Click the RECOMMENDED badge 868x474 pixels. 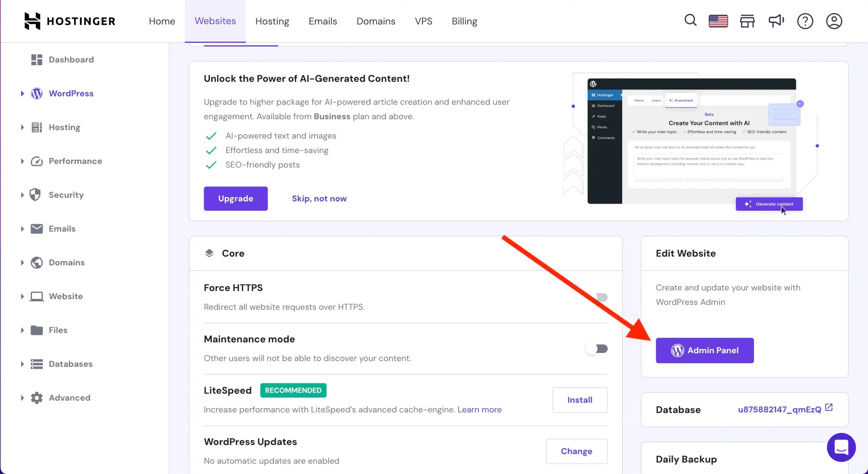[x=293, y=390]
